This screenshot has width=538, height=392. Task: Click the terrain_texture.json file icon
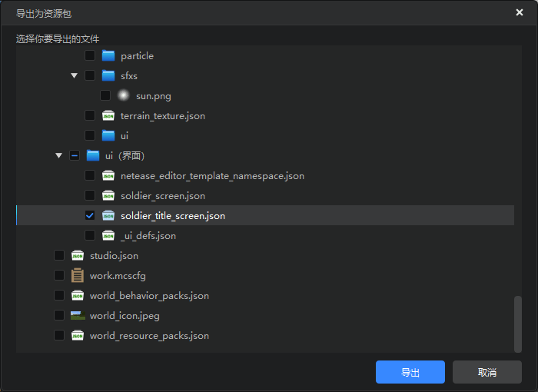pyautogui.click(x=108, y=115)
